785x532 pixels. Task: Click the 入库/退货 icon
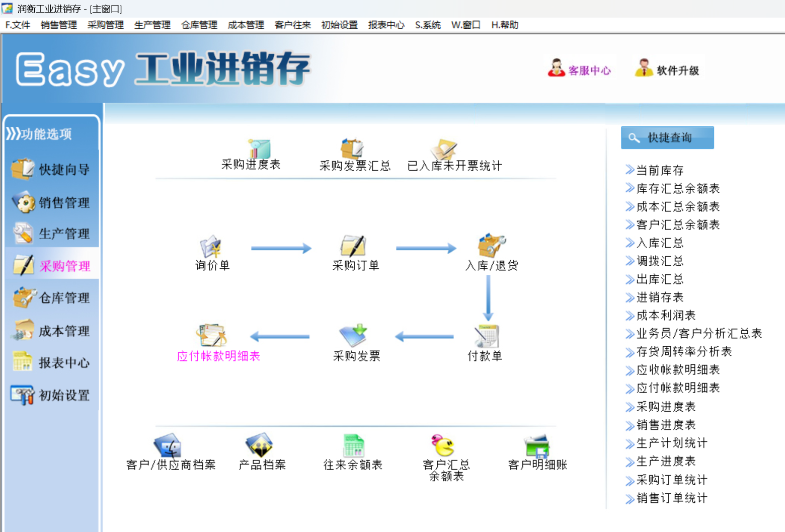[491, 246]
